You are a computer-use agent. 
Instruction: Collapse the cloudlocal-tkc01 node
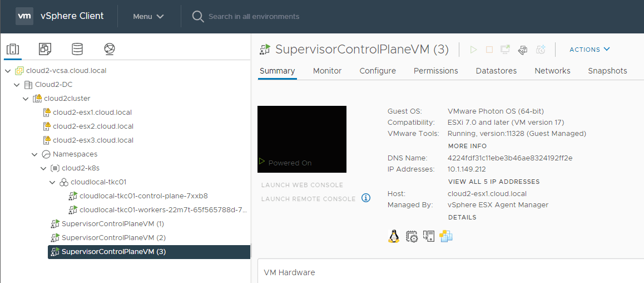(x=52, y=182)
